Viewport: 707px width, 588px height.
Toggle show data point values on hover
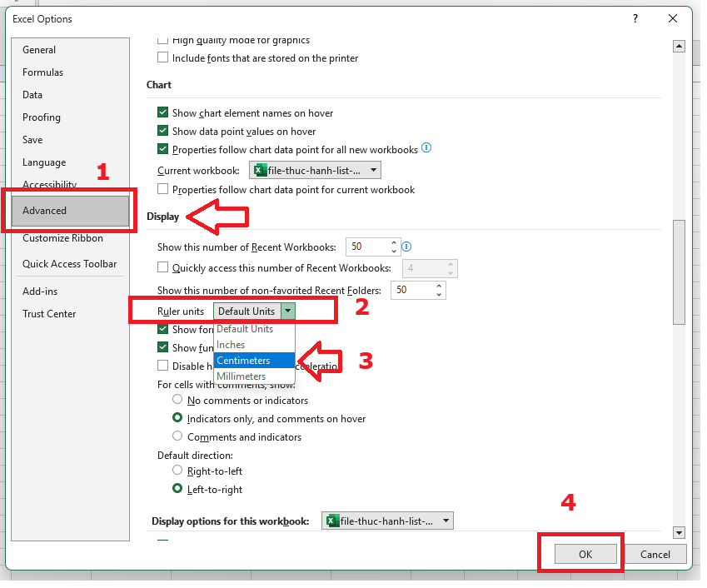click(x=163, y=132)
